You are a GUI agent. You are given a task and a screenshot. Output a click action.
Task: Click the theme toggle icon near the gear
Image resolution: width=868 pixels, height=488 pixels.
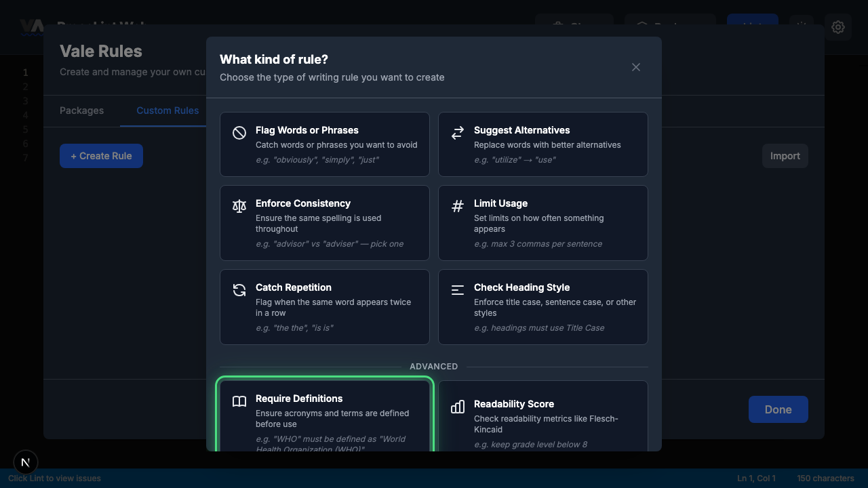801,27
